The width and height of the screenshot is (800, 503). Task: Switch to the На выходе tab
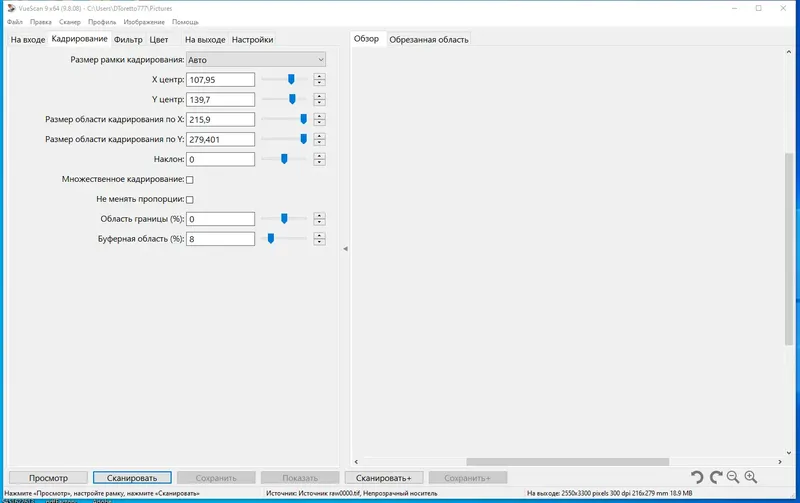(x=205, y=39)
